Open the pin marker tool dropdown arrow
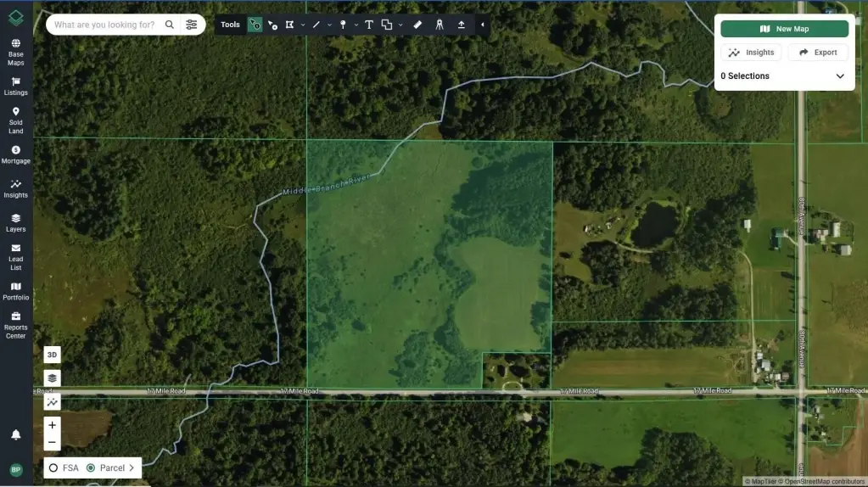This screenshot has width=868, height=487. click(x=356, y=25)
